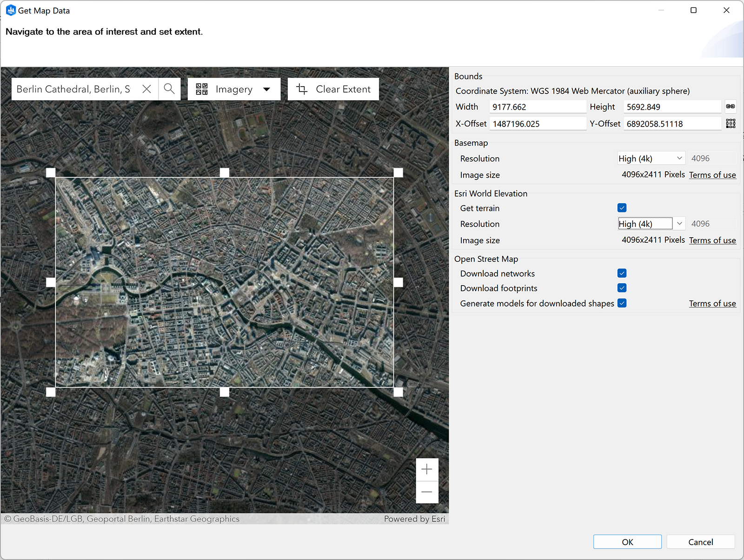Image resolution: width=744 pixels, height=560 pixels.
Task: Click the zoom in plus icon on the map
Action: pos(427,469)
